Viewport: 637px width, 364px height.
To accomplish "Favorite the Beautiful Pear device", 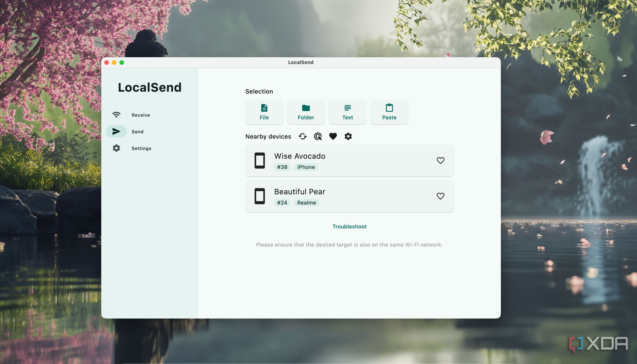I will 440,196.
